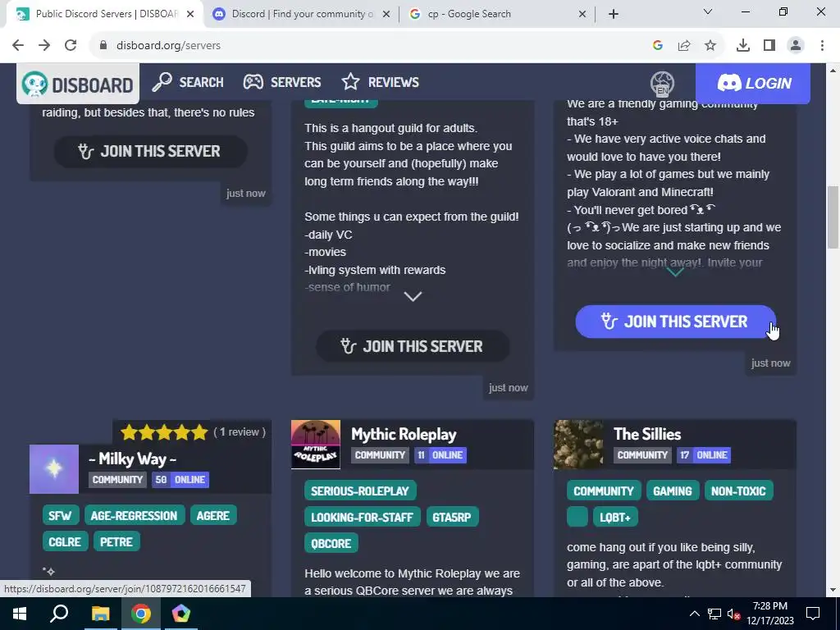The image size is (840, 630).
Task: Open Chrome three-dot menu
Action: tap(822, 46)
